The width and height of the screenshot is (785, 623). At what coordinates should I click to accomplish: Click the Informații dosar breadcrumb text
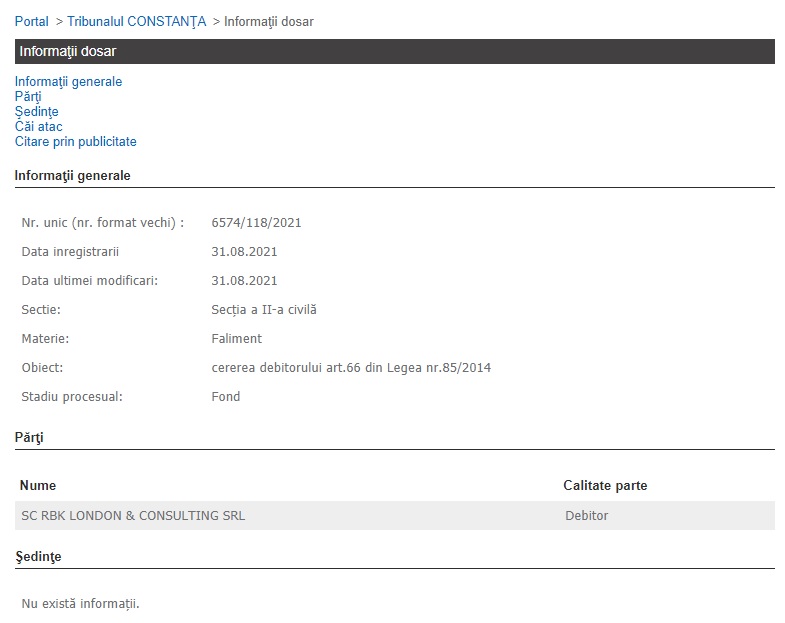(269, 22)
